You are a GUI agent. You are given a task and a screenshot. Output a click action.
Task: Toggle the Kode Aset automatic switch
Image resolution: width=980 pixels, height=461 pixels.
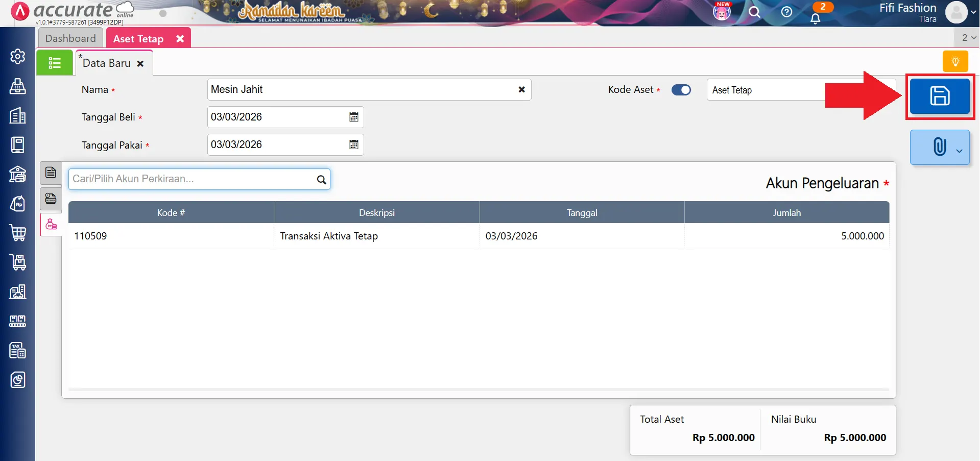[681, 90]
